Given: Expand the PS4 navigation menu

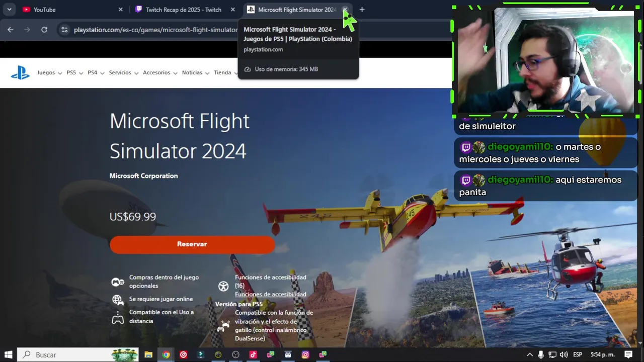Looking at the screenshot, I should point(96,73).
